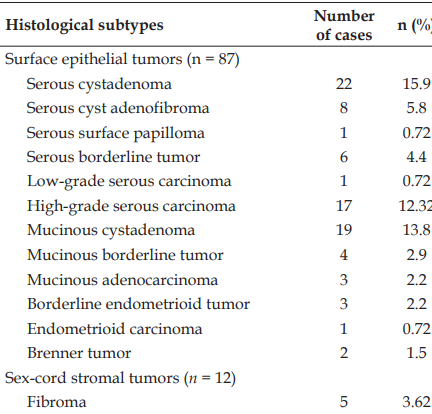Image resolution: width=432 pixels, height=414 pixels.
Task: Click the value 17 in cases column
Action: pyautogui.click(x=344, y=206)
